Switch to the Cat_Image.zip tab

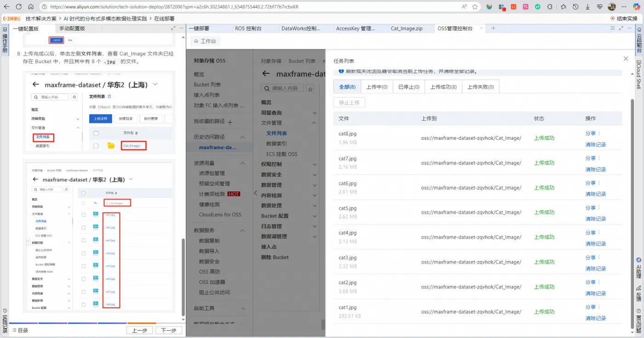point(407,29)
